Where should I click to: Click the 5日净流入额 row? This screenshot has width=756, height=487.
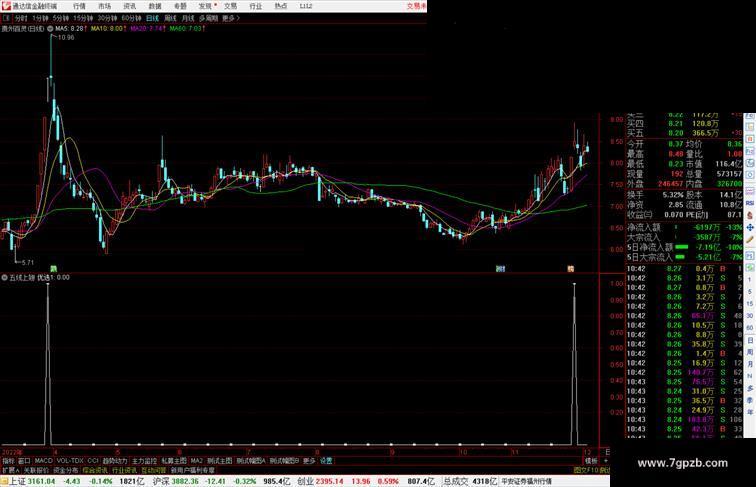[x=684, y=247]
